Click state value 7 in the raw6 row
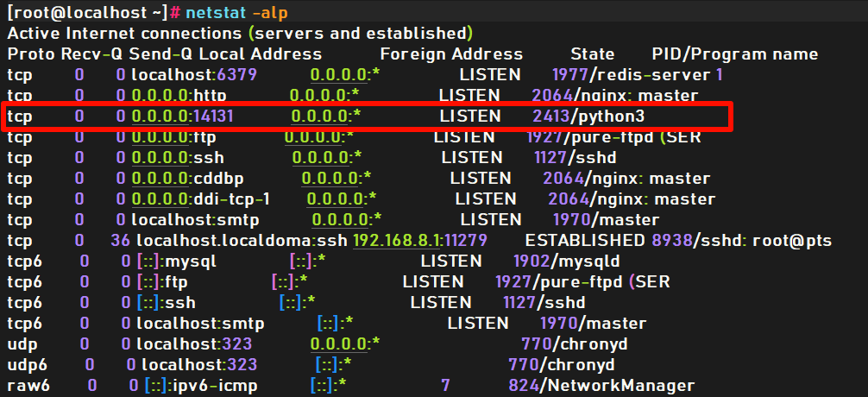Image resolution: width=868 pixels, height=397 pixels. (445, 386)
